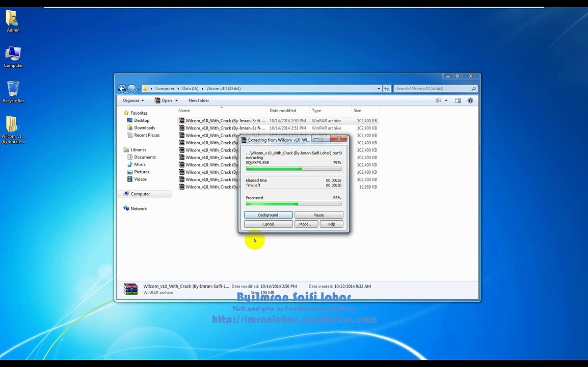Click the search magnifier icon

pyautogui.click(x=474, y=89)
